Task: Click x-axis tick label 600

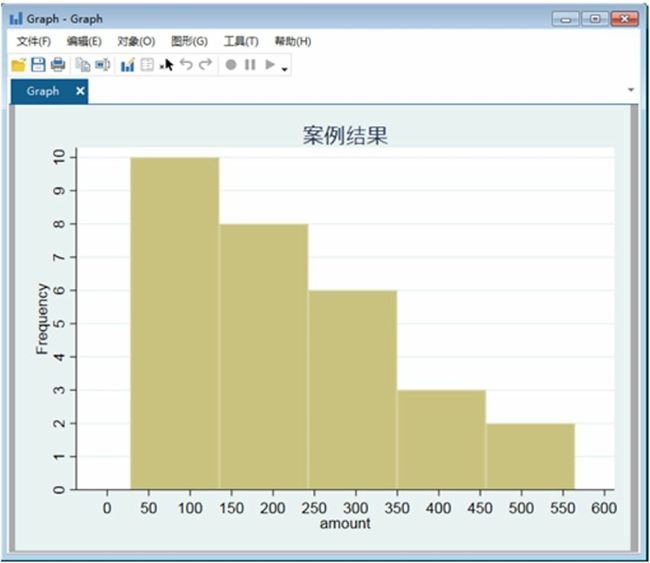Action: pos(604,508)
